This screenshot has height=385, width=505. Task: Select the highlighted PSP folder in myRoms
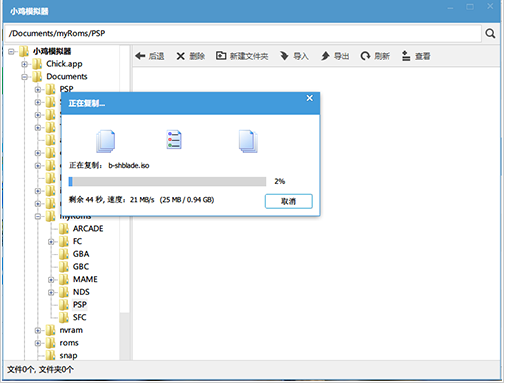tap(80, 305)
